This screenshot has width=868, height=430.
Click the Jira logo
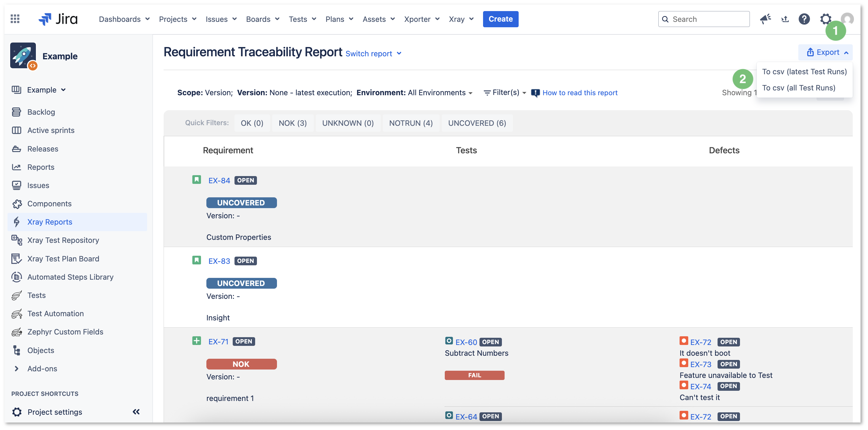coord(58,19)
